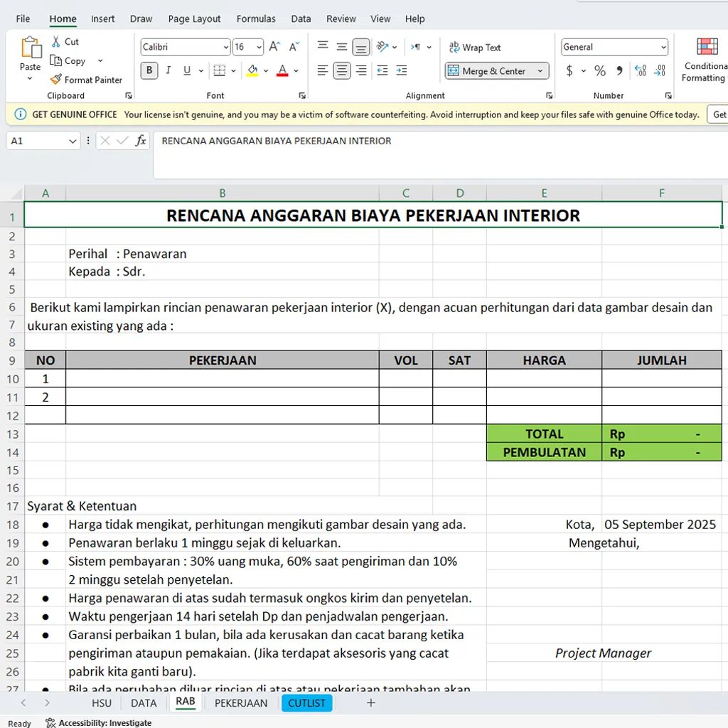Click the text direction icon
Viewport: 728px width, 728px height.
pos(415,47)
